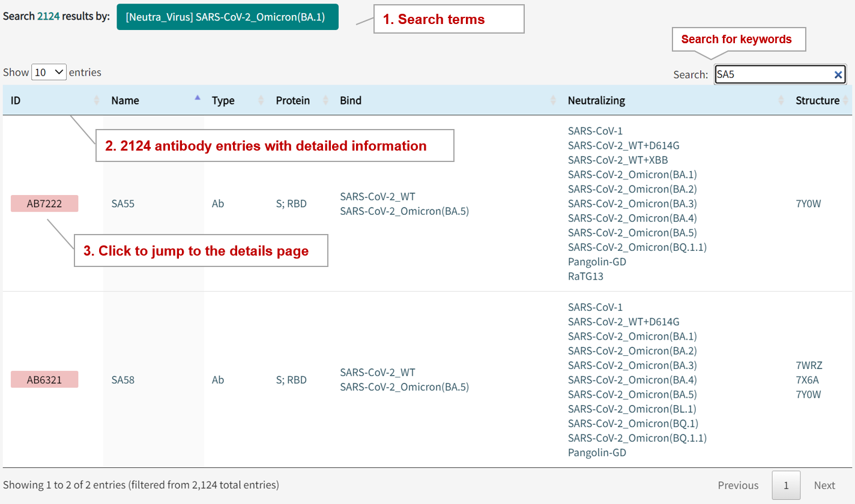Go to Next results page

824,485
